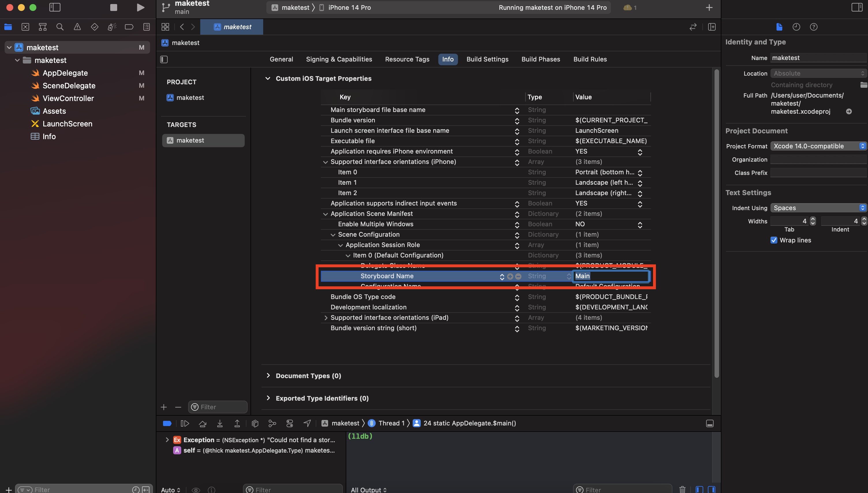This screenshot has width=868, height=493.
Task: Show the History inspector clock icon
Action: (x=796, y=27)
